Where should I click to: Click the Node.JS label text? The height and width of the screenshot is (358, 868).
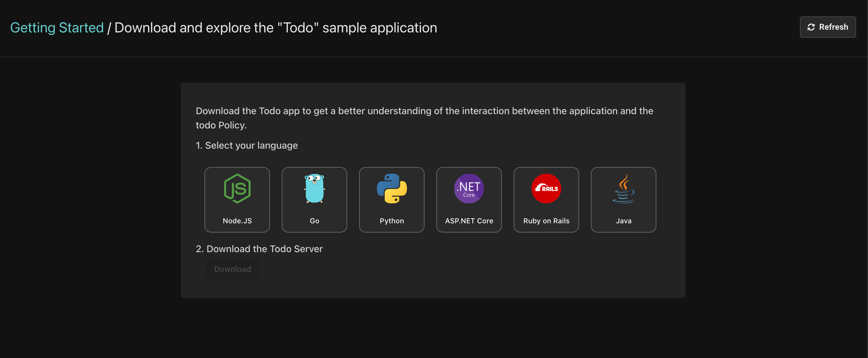(x=237, y=221)
